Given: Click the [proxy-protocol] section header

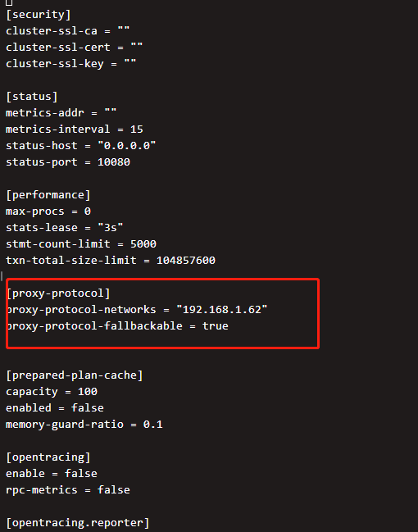Looking at the screenshot, I should coord(58,293).
